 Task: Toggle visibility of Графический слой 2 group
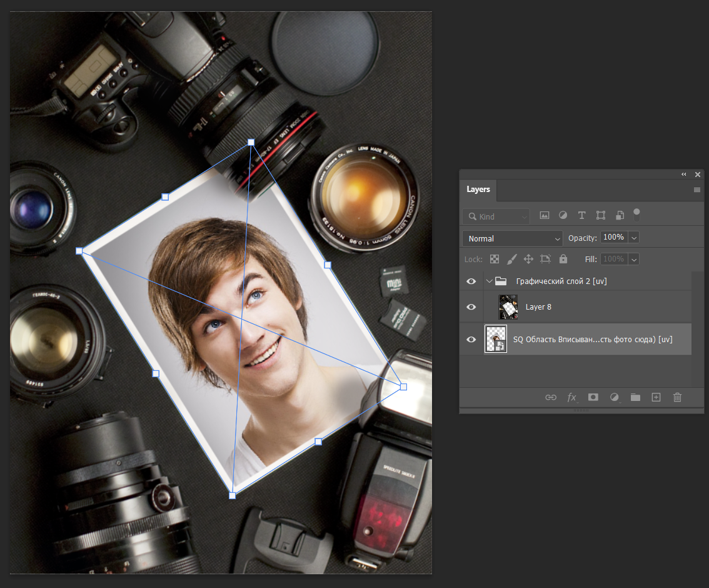click(x=471, y=281)
